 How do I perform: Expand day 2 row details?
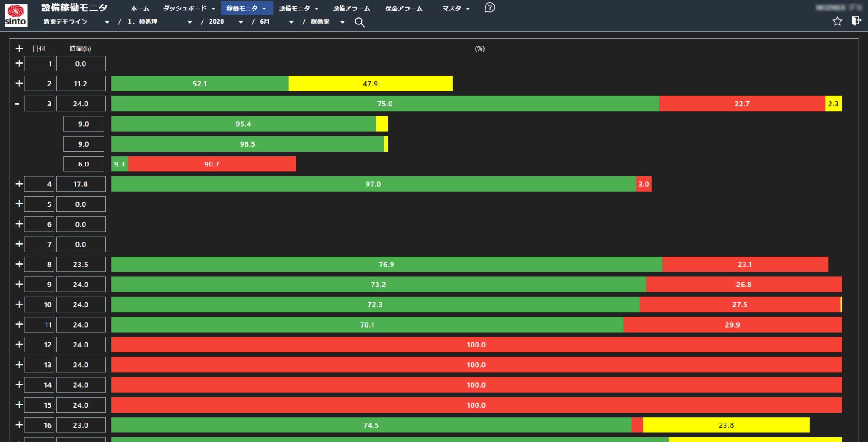coord(19,83)
